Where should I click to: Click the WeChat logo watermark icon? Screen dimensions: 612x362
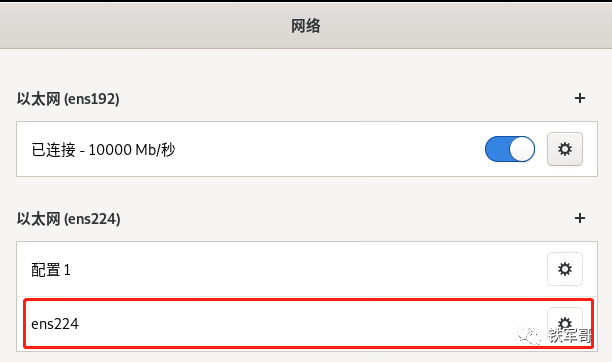coord(529,336)
